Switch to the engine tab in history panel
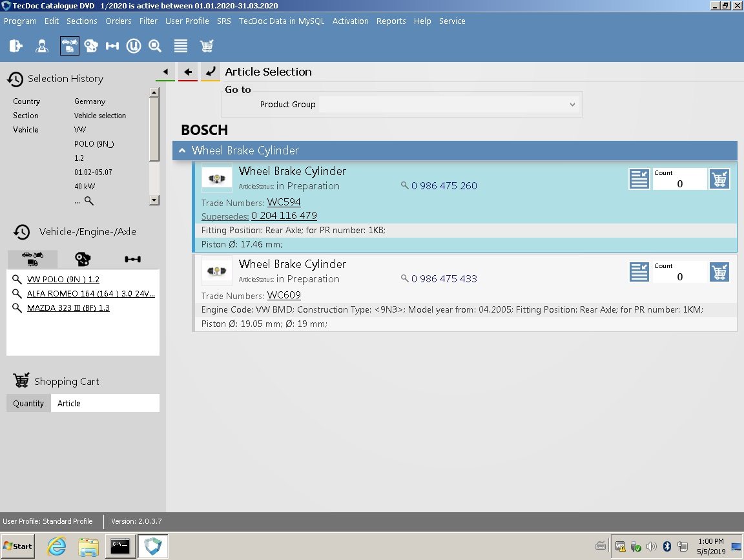This screenshot has height=560, width=744. click(83, 259)
